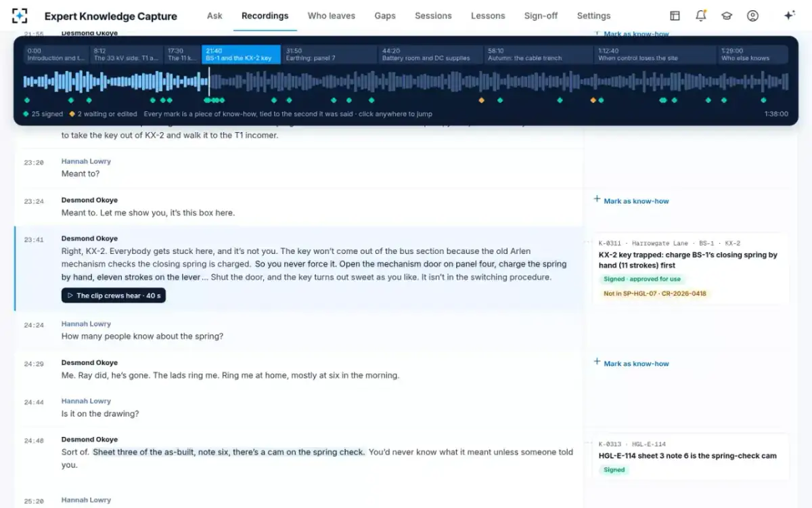The height and width of the screenshot is (508, 812).
Task: Click the 23:20 timestamp
Action: click(34, 163)
